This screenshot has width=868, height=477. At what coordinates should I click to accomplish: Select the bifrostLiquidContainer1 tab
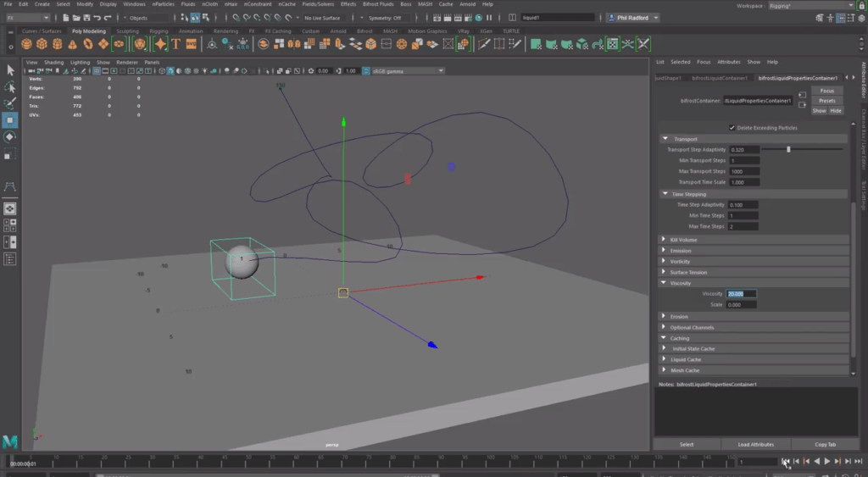click(x=719, y=78)
